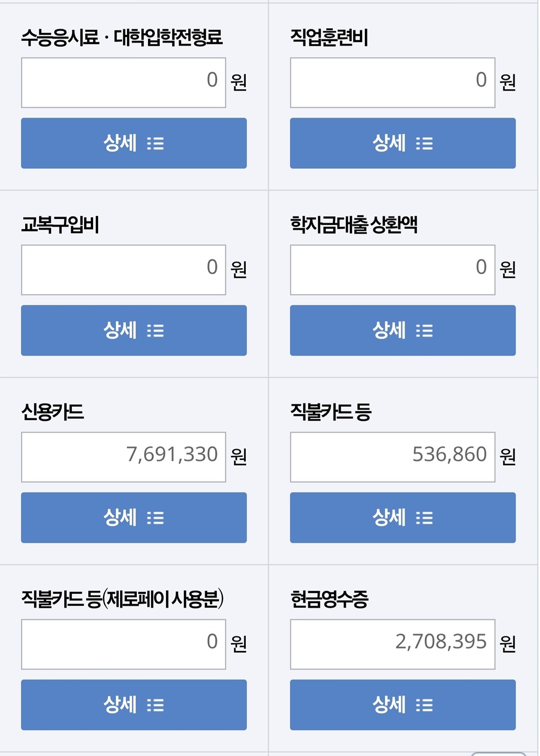Open 신용카드 상세 breakdown

tap(134, 518)
